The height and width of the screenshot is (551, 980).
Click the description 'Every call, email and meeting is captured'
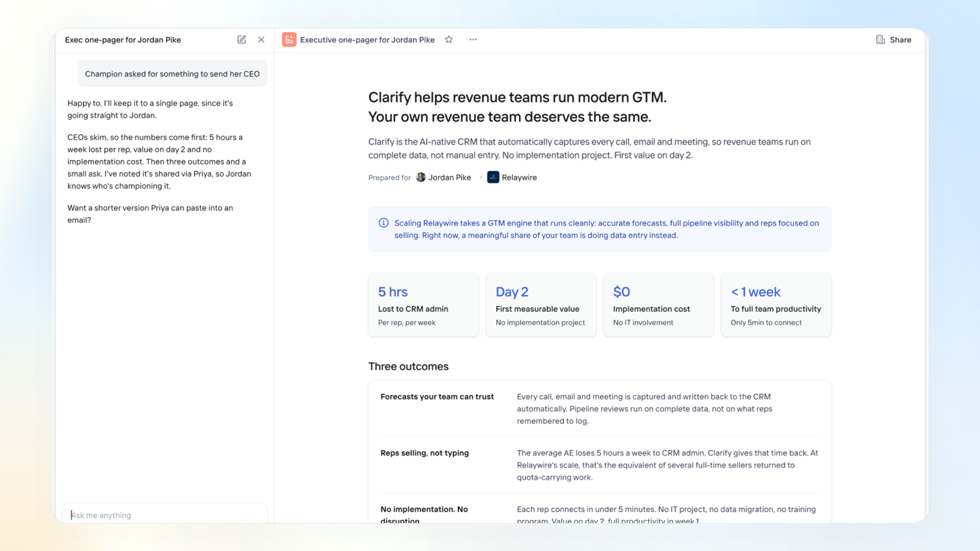(644, 409)
